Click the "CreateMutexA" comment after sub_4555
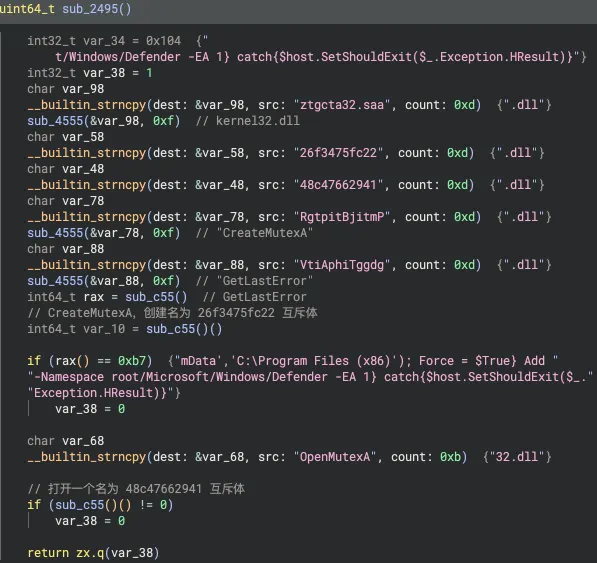Image resolution: width=597 pixels, height=563 pixels. [254, 233]
